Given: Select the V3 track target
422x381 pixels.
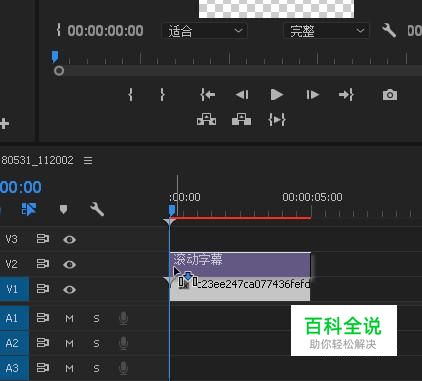Looking at the screenshot, I should point(12,239).
